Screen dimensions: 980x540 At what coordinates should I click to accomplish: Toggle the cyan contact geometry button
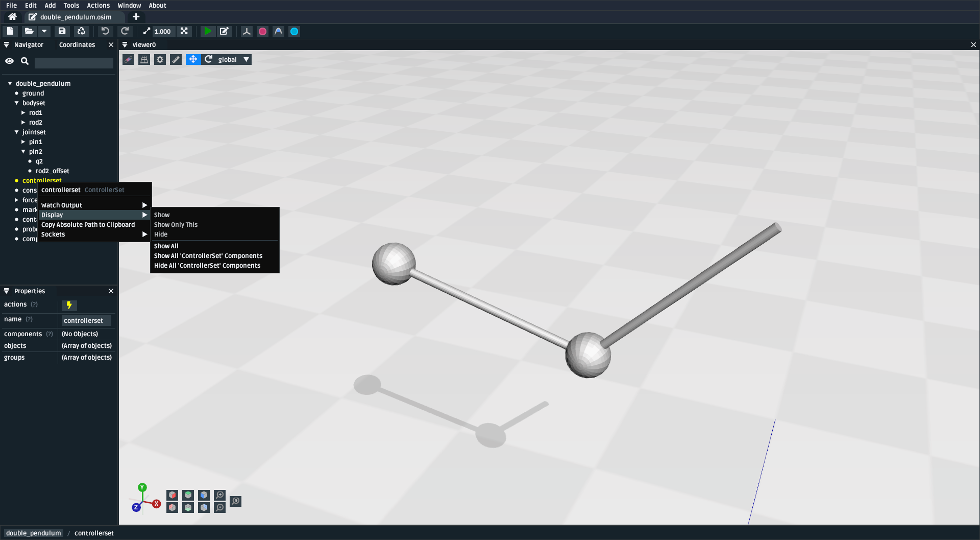tap(295, 32)
